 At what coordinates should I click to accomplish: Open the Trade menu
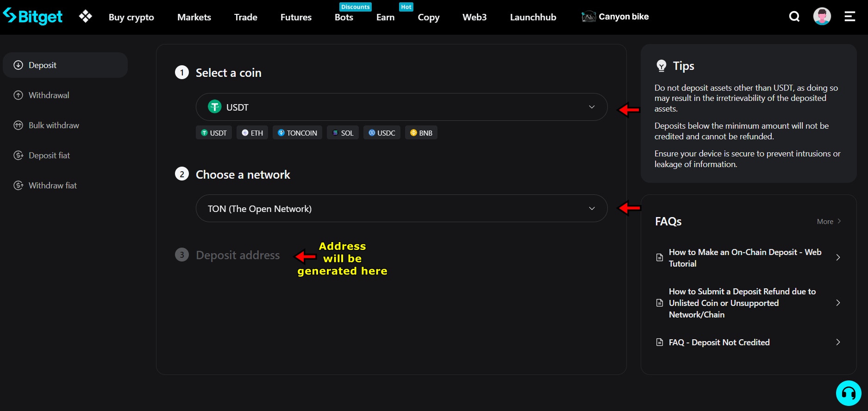click(246, 17)
